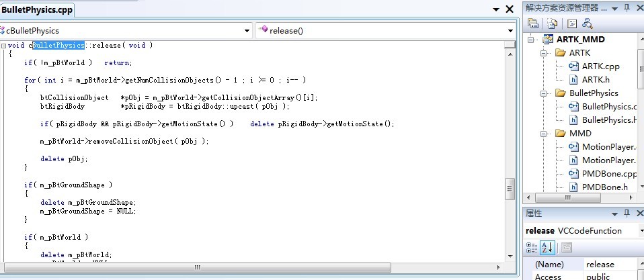Click the editor split bar handle above scrollbar

[510, 44]
